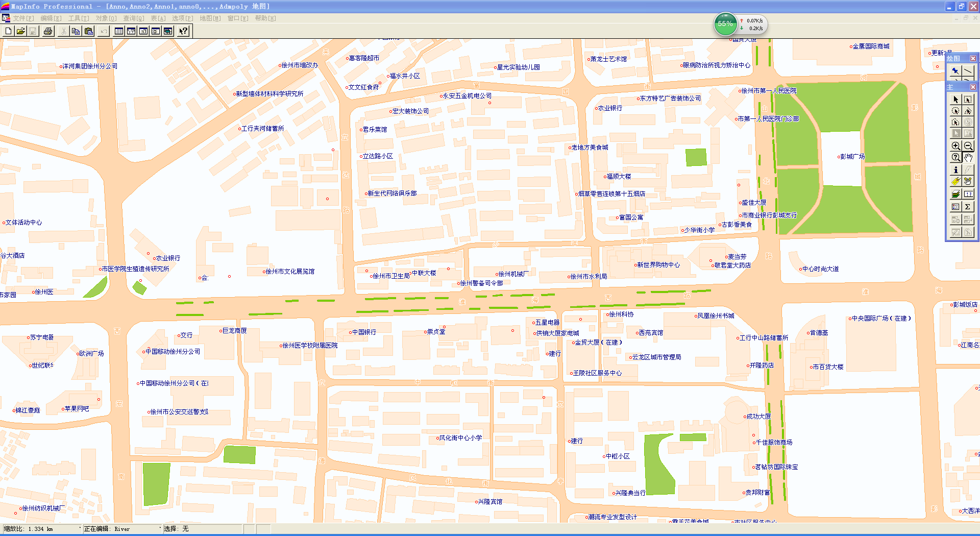Click the 中央国际广场(在建) map label
Viewport: 980px width, 536px height.
[881, 319]
